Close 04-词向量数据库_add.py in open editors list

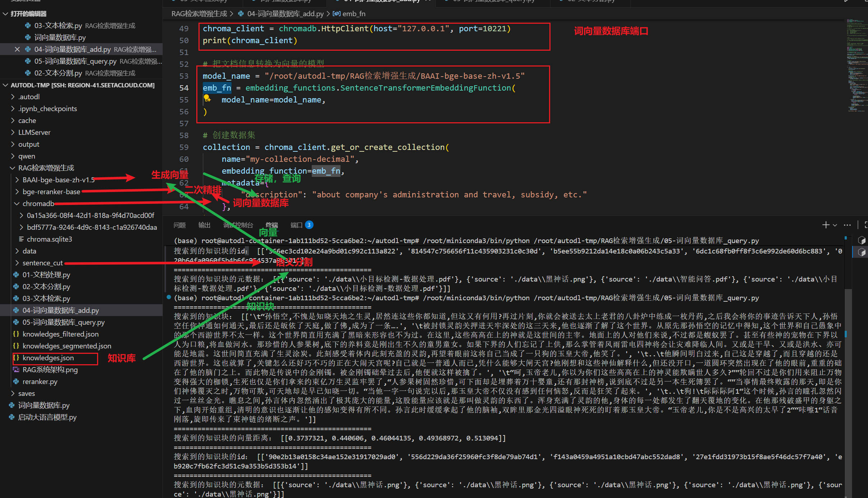click(17, 49)
